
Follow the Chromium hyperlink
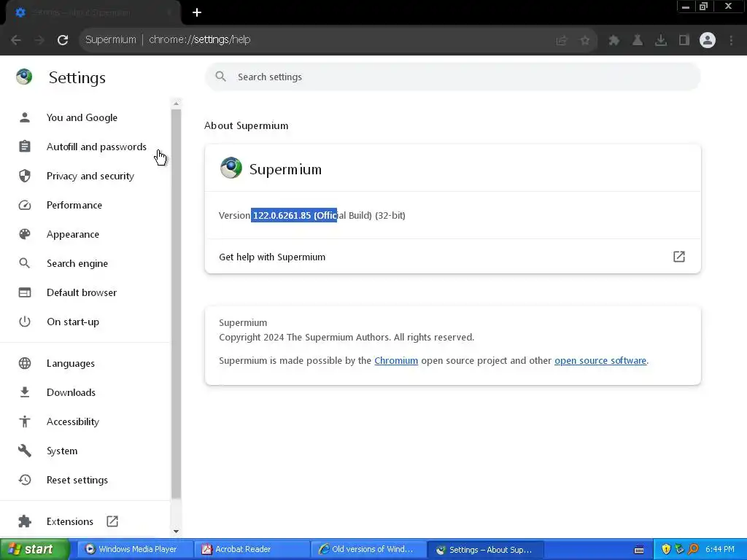coord(396,360)
